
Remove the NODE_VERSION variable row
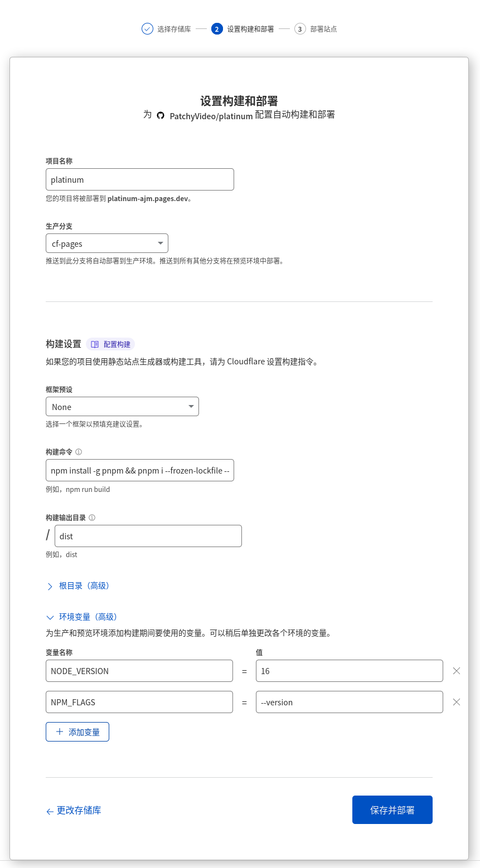457,671
